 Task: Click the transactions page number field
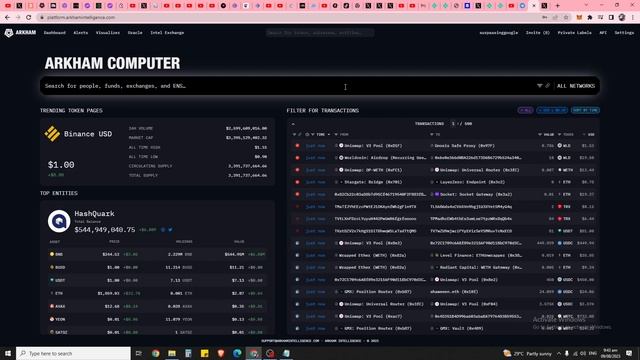click(x=453, y=124)
